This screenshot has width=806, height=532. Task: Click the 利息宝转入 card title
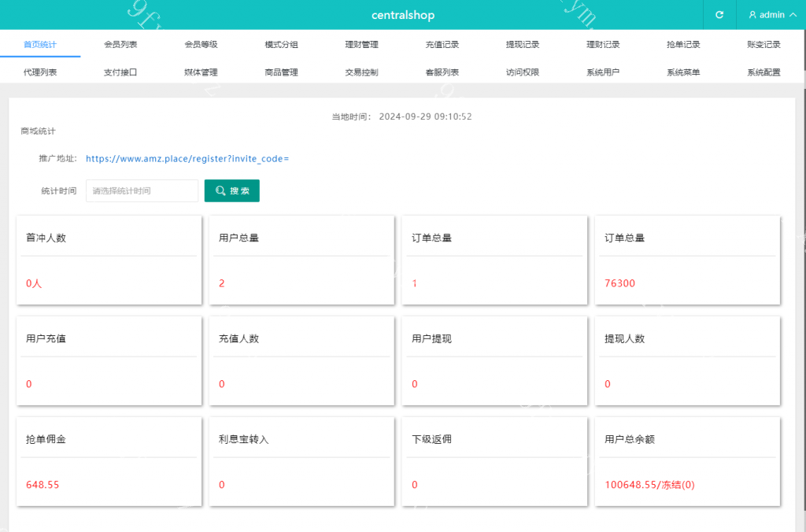coord(244,439)
